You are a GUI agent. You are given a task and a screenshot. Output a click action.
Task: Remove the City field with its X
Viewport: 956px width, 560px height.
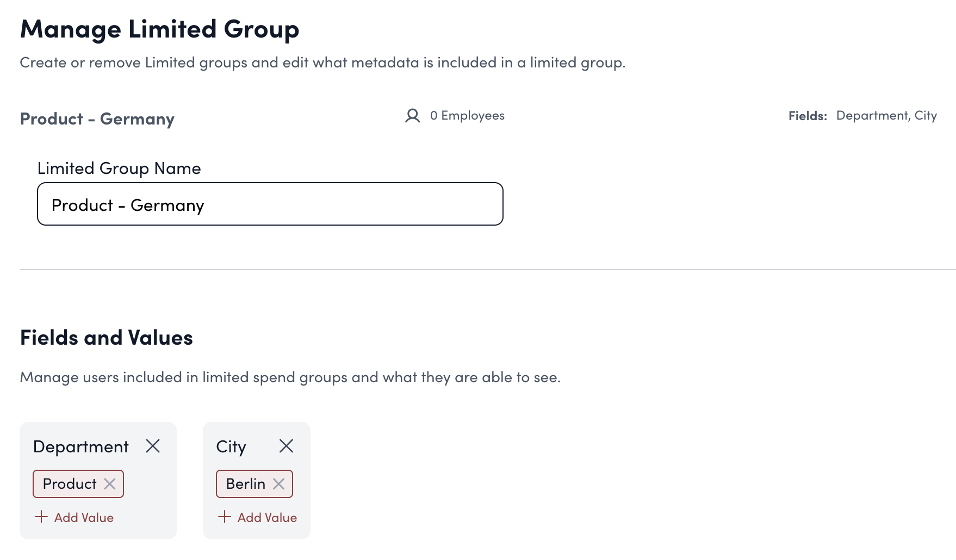pos(286,446)
